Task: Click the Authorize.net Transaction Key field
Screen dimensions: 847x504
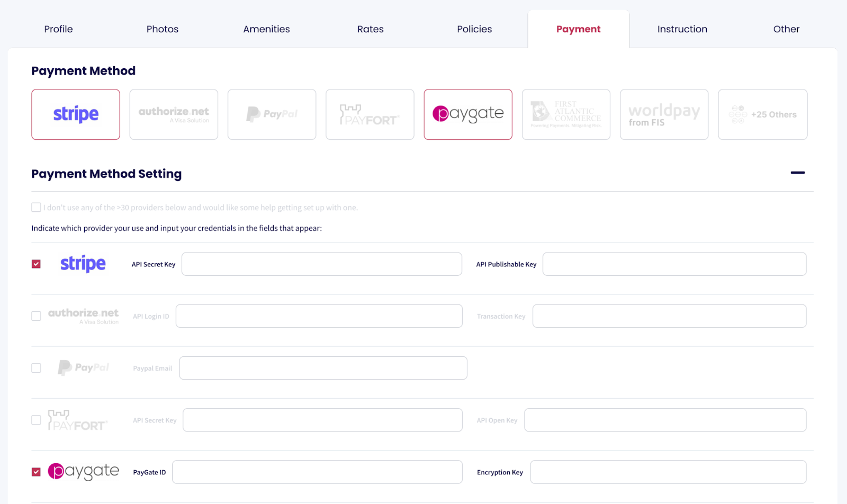Action: pyautogui.click(x=670, y=316)
